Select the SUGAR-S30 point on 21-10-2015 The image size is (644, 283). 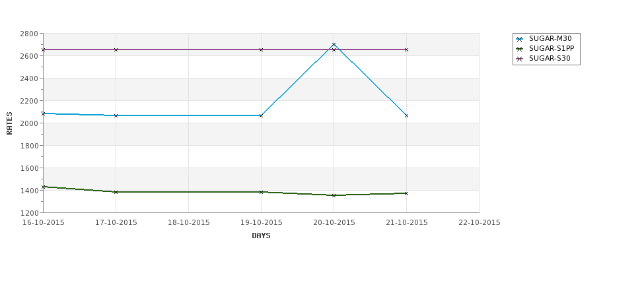tap(407, 49)
